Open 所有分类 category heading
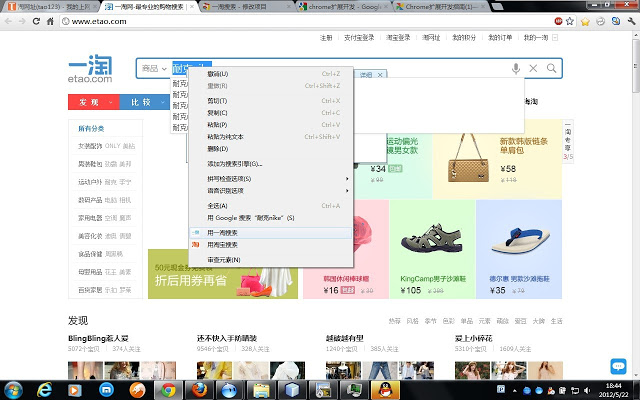 pos(91,129)
